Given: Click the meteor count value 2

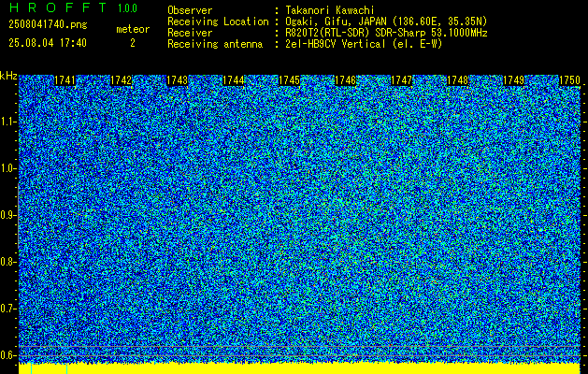Looking at the screenshot, I should (x=133, y=43).
